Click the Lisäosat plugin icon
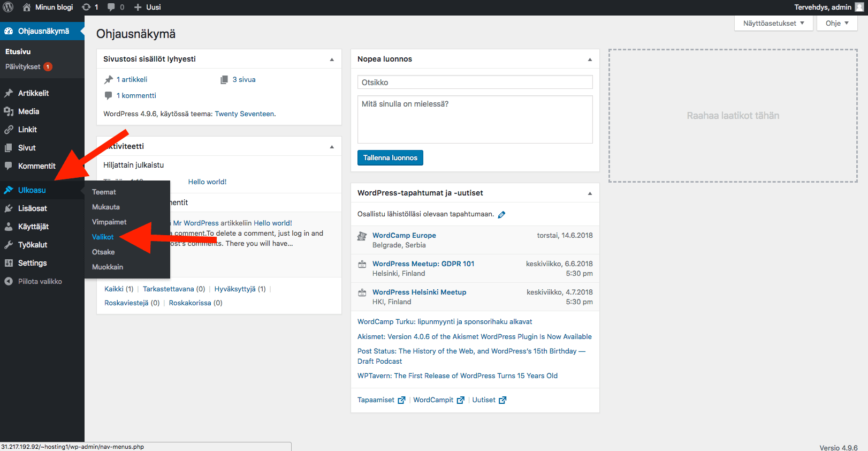This screenshot has height=451, width=868. pyautogui.click(x=9, y=208)
